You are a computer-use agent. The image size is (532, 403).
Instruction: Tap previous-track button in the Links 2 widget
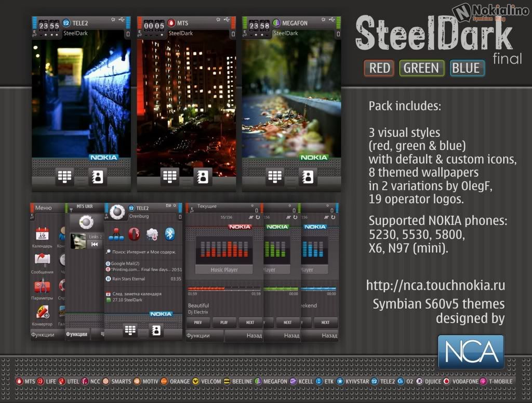tap(95, 244)
